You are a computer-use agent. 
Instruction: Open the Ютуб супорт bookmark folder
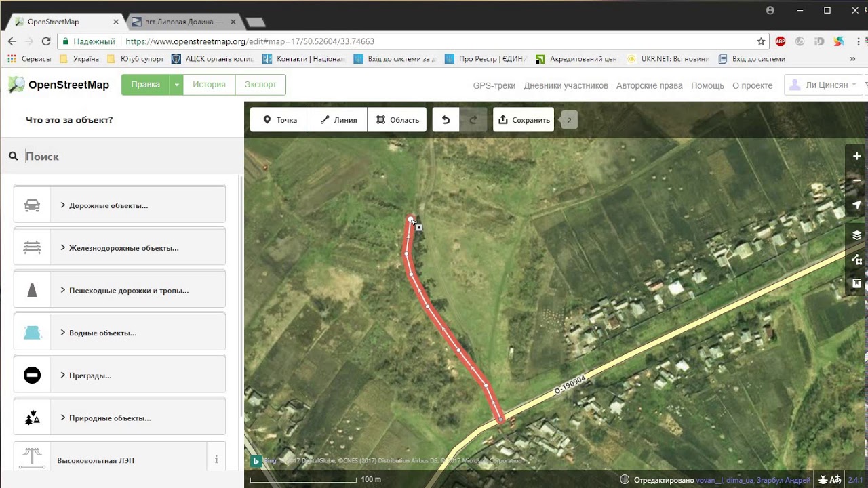(x=136, y=59)
